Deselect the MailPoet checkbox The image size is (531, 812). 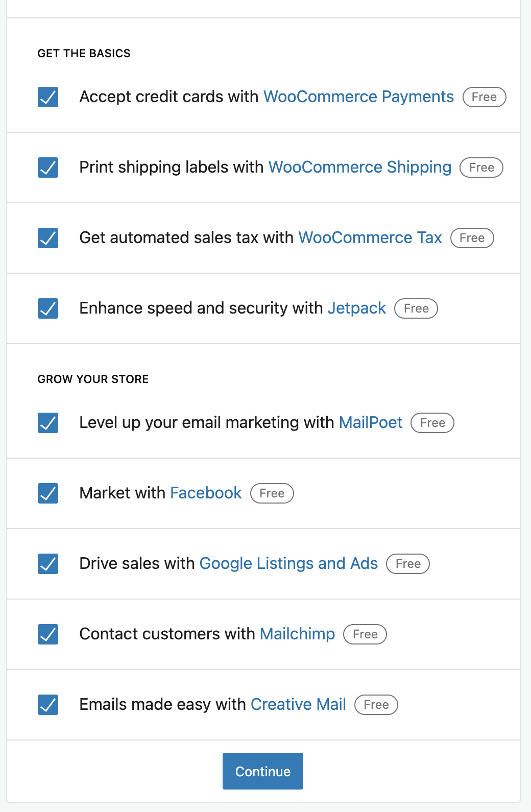[x=48, y=423]
